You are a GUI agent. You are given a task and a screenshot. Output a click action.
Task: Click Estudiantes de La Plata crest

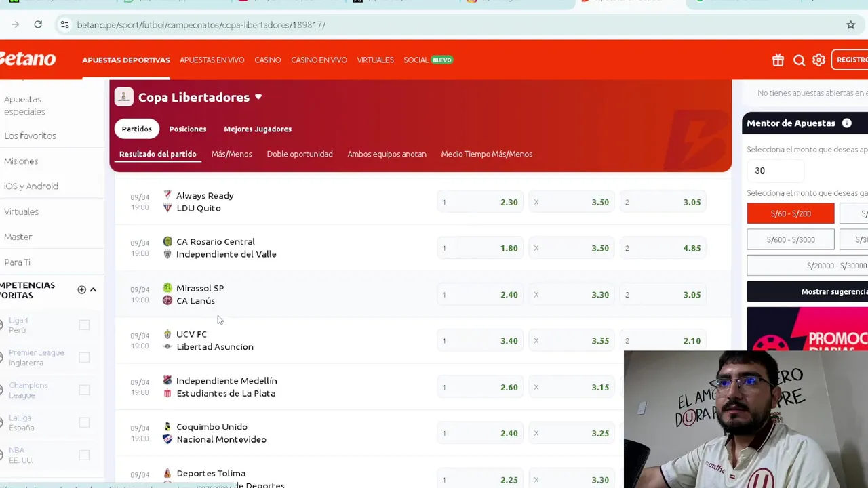pyautogui.click(x=167, y=393)
